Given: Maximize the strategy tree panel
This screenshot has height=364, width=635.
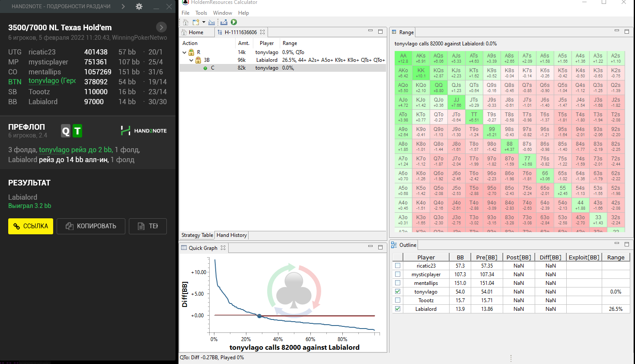Looking at the screenshot, I should tap(380, 31).
